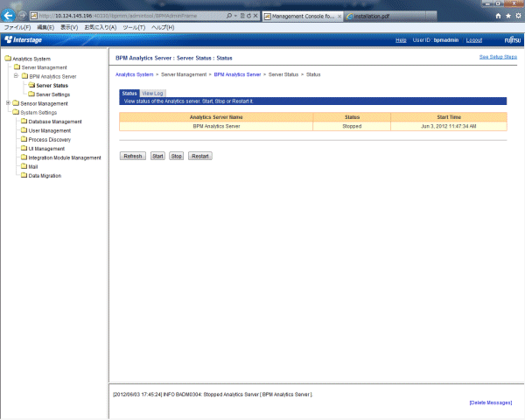Click the Analytics Server Name column header
Image resolution: width=525 pixels, height=420 pixels.
(216, 117)
